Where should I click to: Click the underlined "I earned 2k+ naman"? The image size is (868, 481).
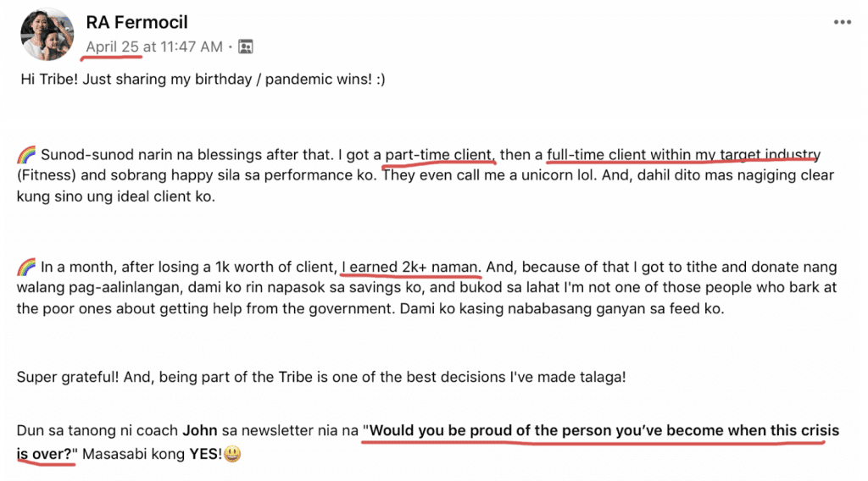click(x=410, y=267)
